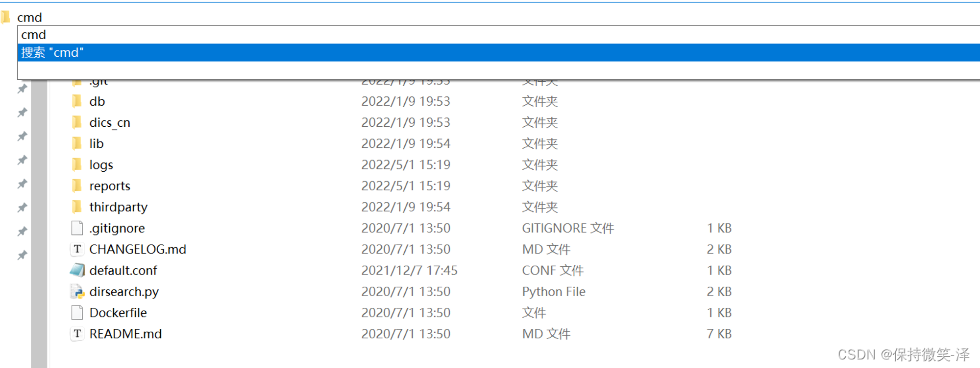Select the .gitignore file icon
Image resolution: width=980 pixels, height=368 pixels.
click(77, 228)
